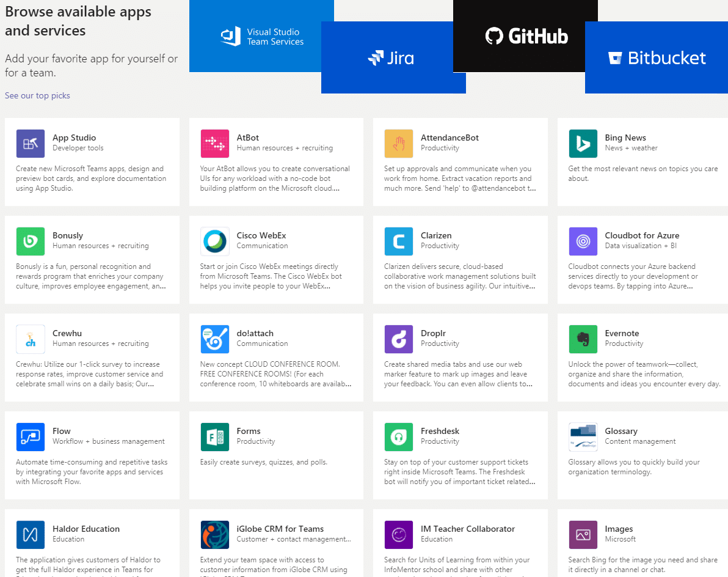Select the Glossary title

pyautogui.click(x=621, y=431)
